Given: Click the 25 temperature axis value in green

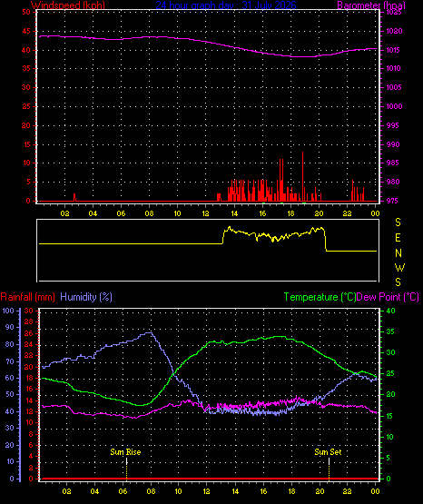Looking at the screenshot, I should point(390,374).
